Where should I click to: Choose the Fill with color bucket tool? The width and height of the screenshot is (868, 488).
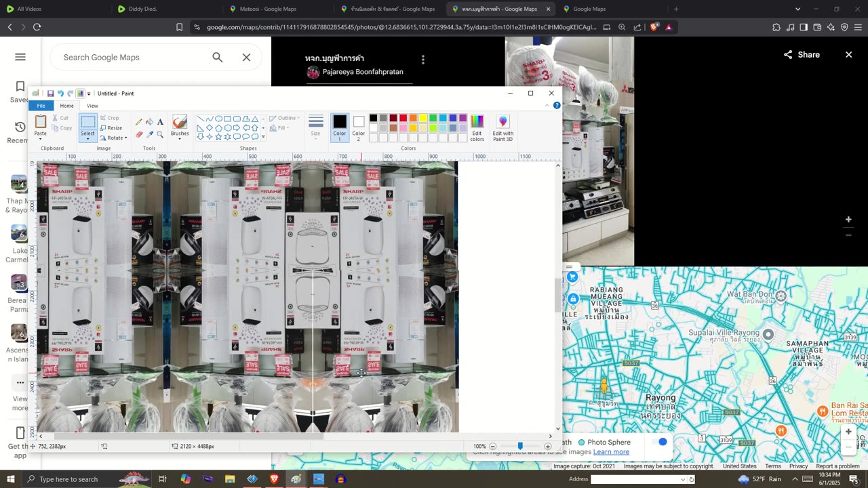(x=149, y=122)
